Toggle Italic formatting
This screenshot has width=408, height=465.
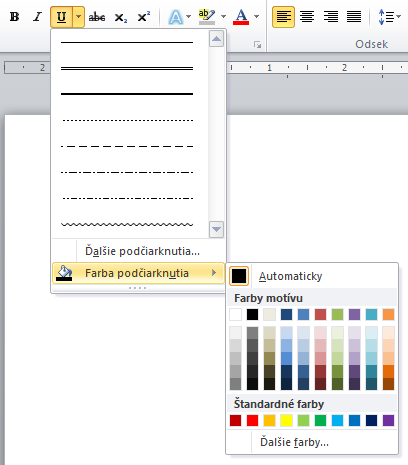(38, 17)
